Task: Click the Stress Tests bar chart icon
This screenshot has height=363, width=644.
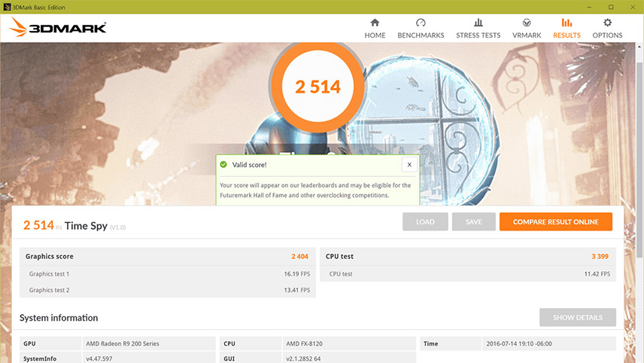Action: [478, 22]
